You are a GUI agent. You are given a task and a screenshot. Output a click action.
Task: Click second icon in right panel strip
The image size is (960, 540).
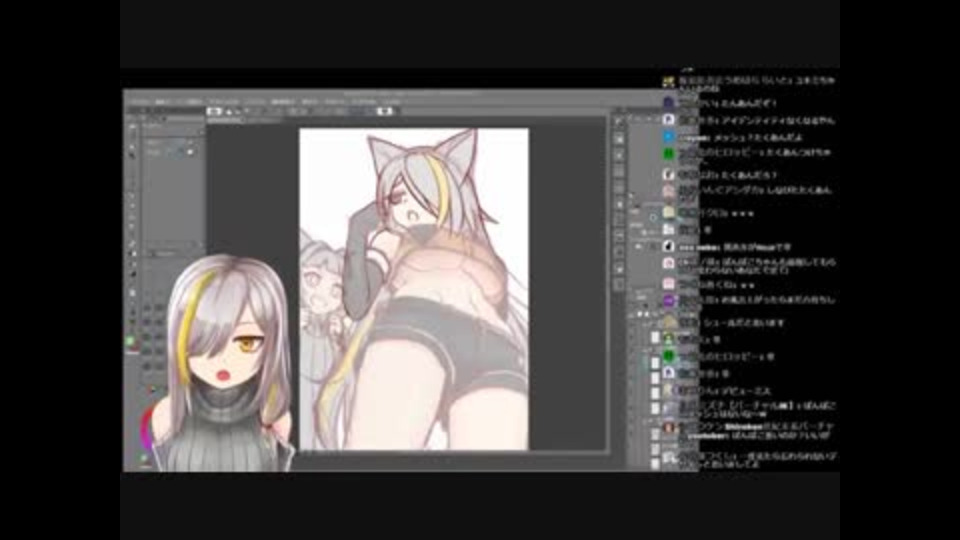click(619, 140)
